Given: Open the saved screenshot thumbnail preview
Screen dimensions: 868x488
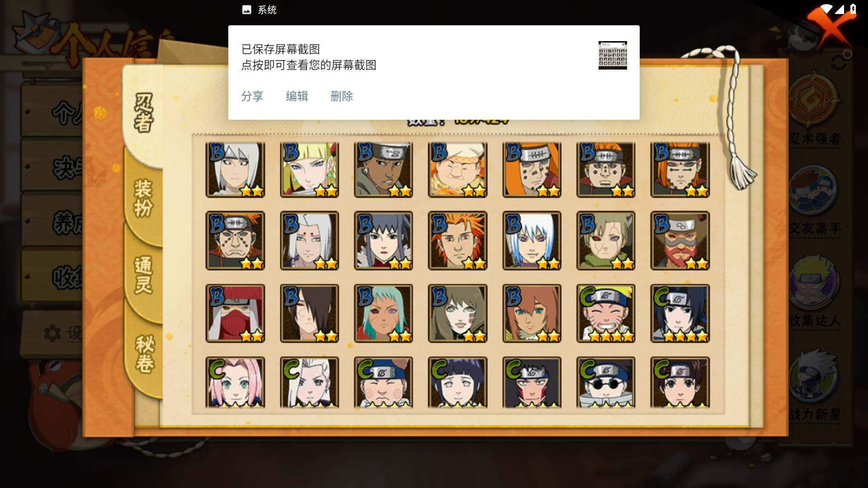Looking at the screenshot, I should (613, 55).
